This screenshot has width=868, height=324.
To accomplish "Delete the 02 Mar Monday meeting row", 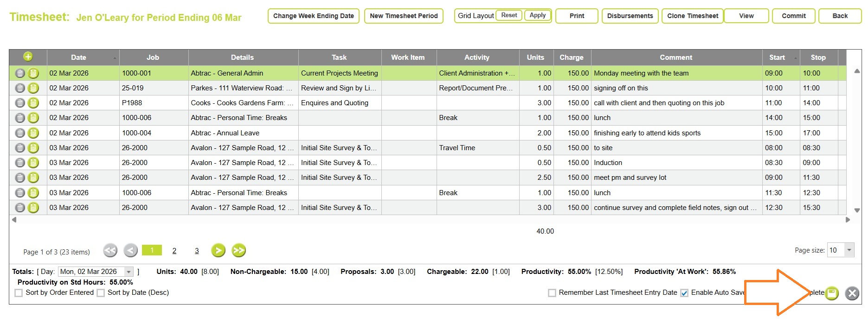I will point(20,73).
